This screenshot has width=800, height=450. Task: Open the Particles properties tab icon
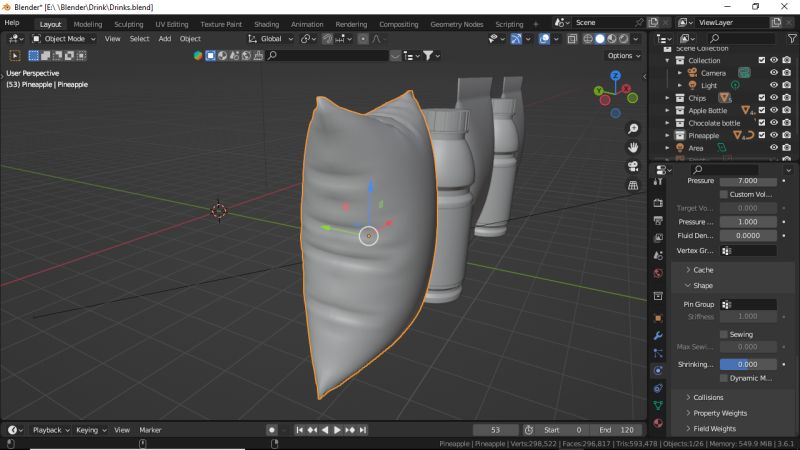point(658,353)
